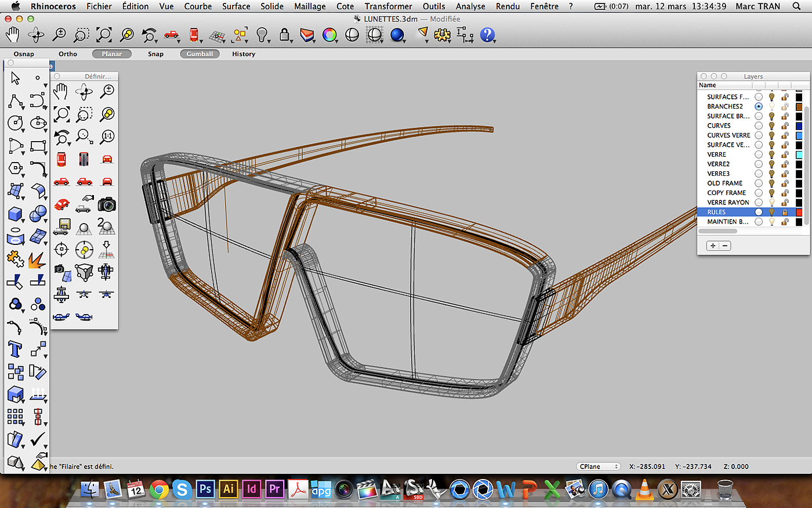
Task: Open the Surface menu
Action: pyautogui.click(x=236, y=6)
